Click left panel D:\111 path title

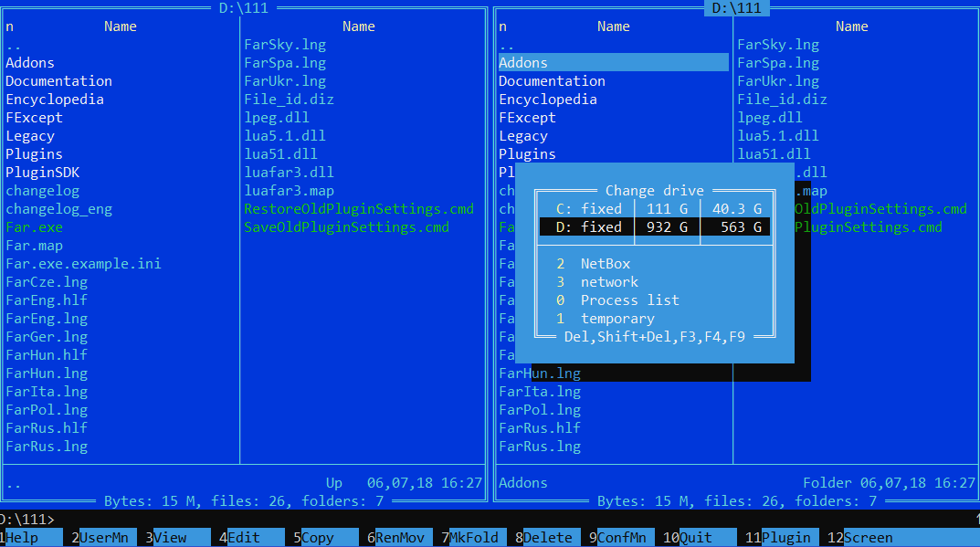tap(244, 8)
